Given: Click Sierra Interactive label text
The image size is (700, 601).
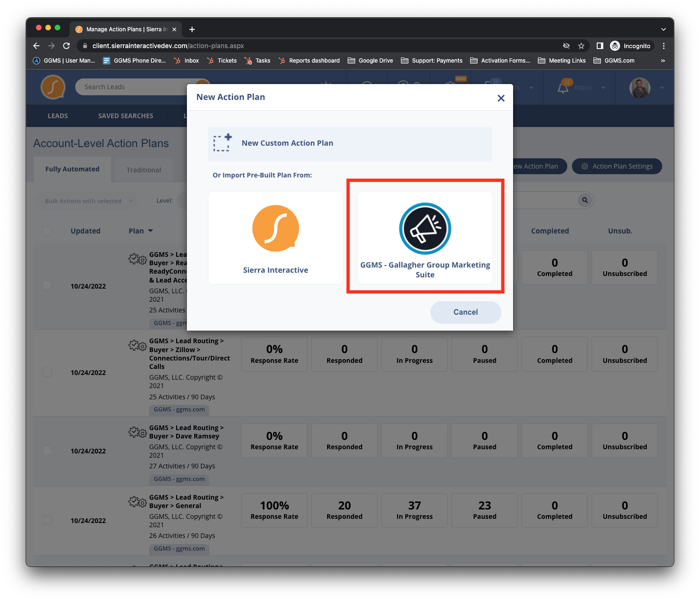Looking at the screenshot, I should [276, 270].
